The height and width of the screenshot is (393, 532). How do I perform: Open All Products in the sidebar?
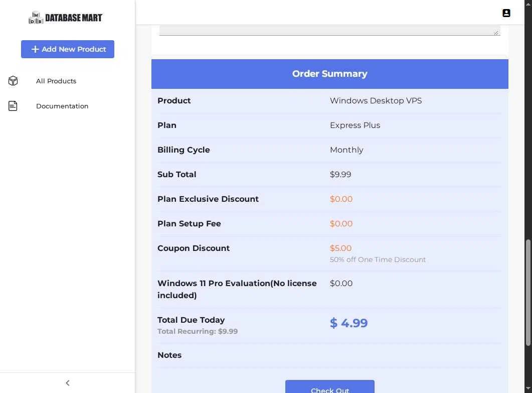[x=56, y=81]
